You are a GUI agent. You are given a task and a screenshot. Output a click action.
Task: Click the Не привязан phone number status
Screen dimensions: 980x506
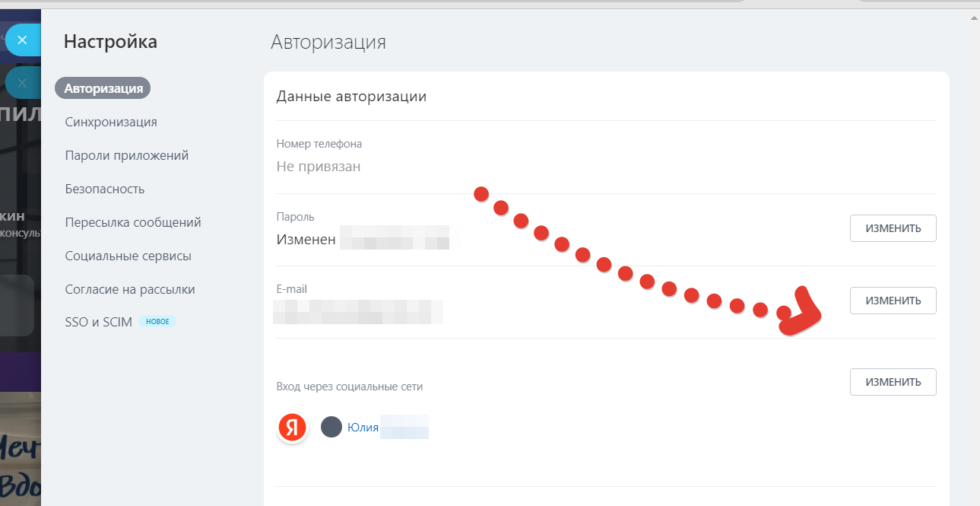coord(319,166)
